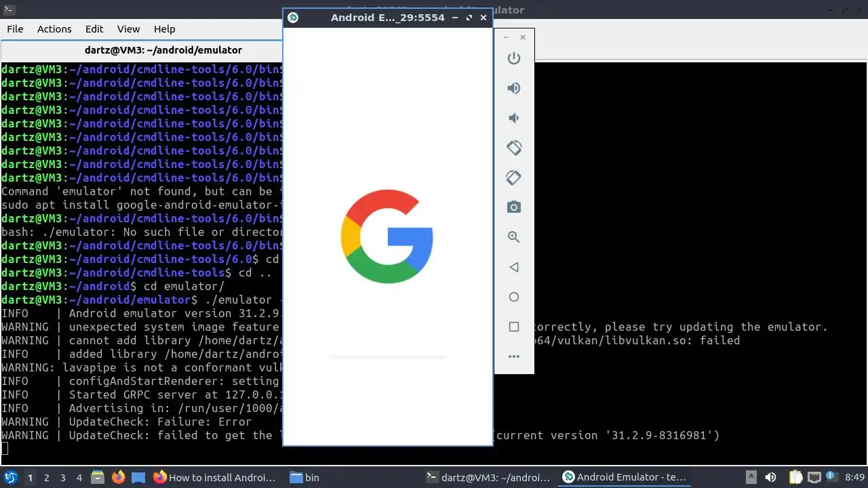Click terminal line starting 'Command 'emulator' not found'
This screenshot has width=868, height=488.
point(142,191)
